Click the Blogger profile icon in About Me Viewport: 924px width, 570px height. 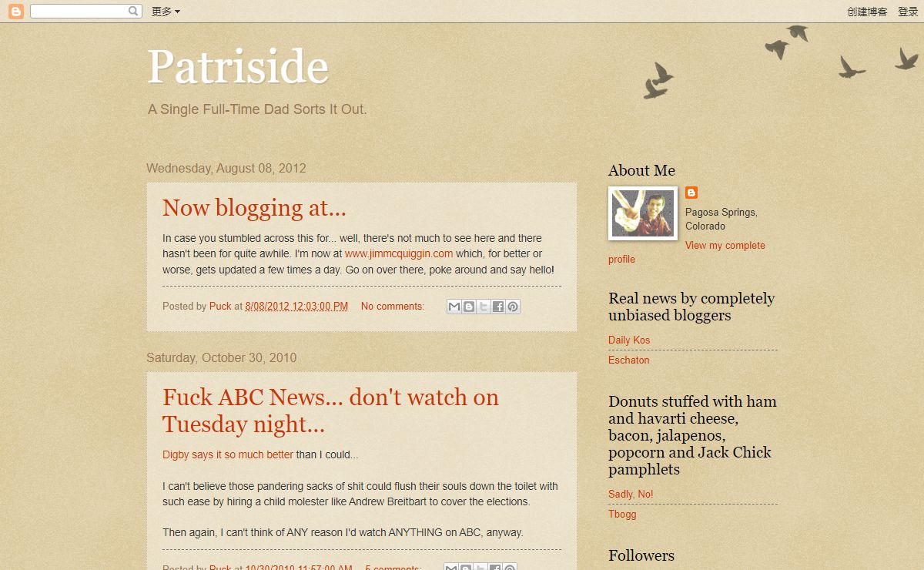point(691,193)
